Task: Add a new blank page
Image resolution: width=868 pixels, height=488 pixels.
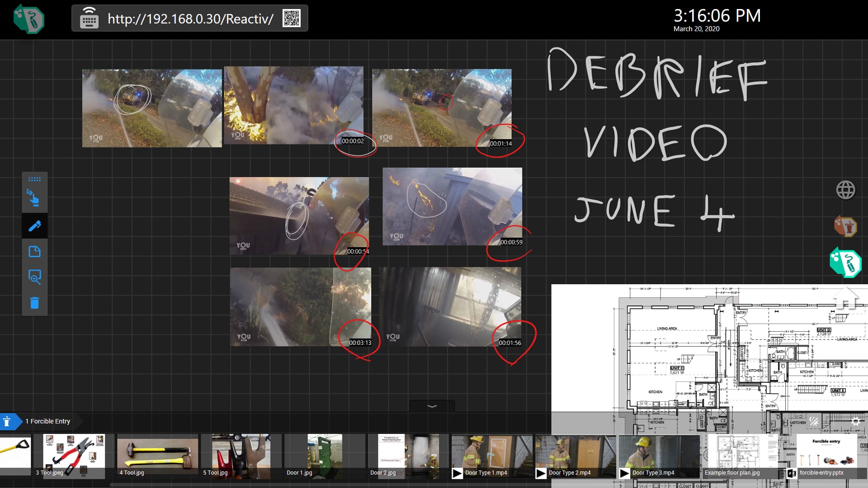Action: coord(34,251)
